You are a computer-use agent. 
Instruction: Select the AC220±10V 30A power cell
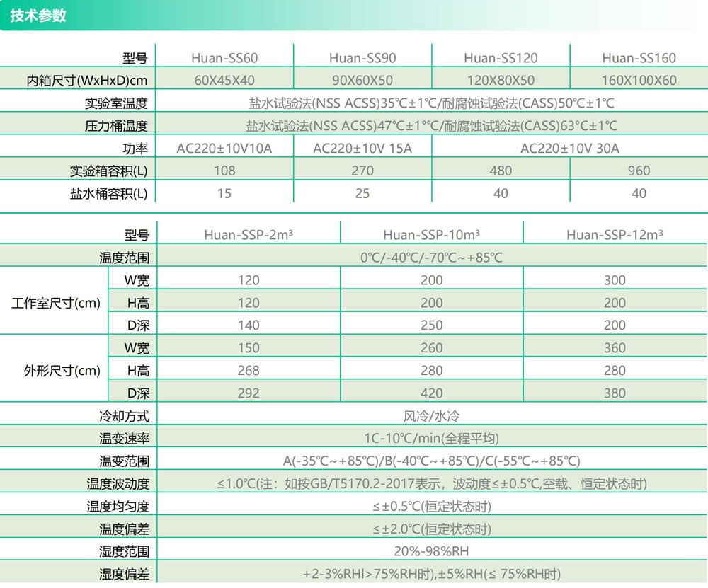tap(569, 149)
